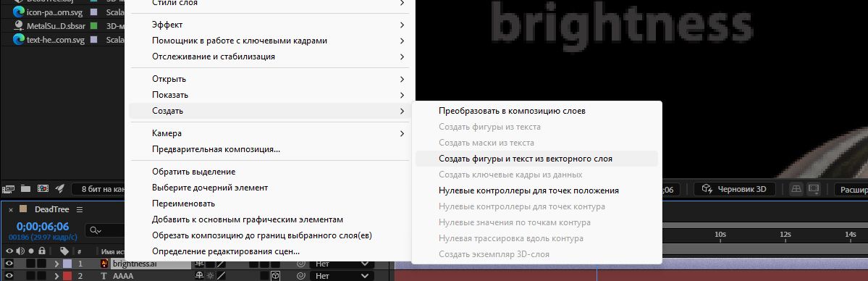
Task: Open the parent dropdown Нет of brightness.ai
Action: coord(342,264)
